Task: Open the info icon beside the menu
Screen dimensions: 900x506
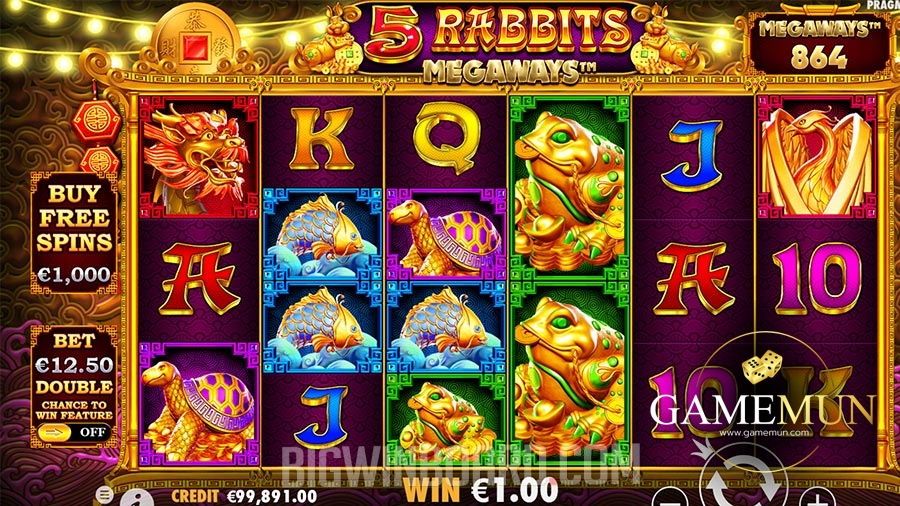Action: pos(137,497)
